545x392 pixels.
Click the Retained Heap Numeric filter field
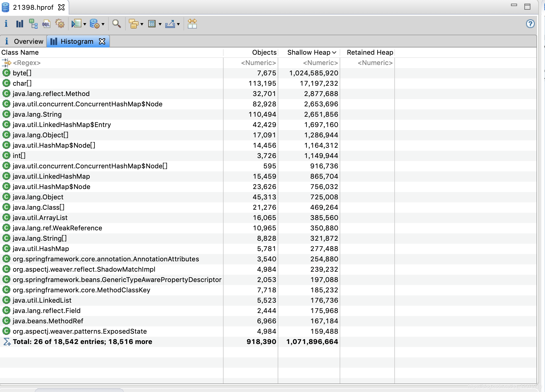(x=367, y=63)
